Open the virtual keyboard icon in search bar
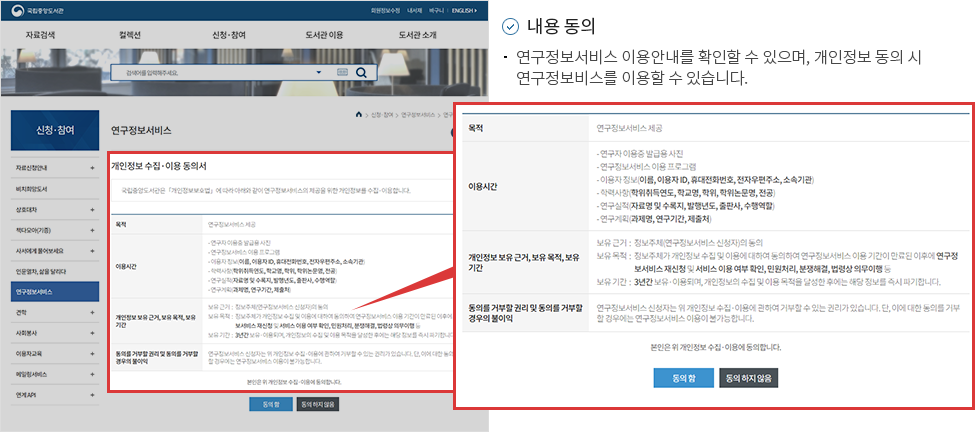 point(344,72)
